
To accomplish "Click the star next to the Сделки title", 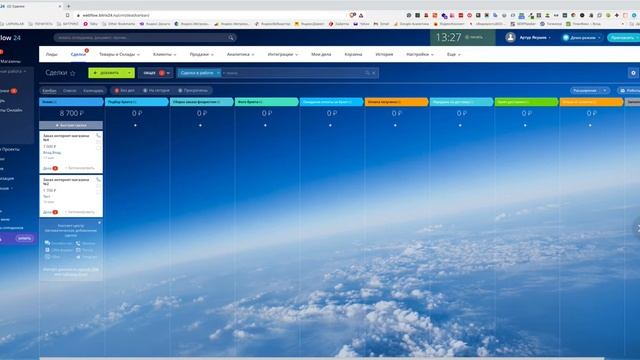I will (73, 73).
